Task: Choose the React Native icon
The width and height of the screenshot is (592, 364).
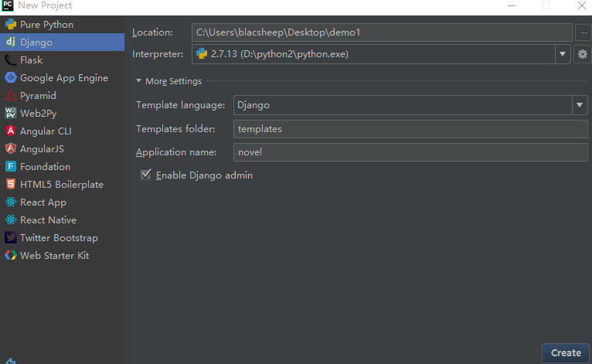Action: [11, 220]
